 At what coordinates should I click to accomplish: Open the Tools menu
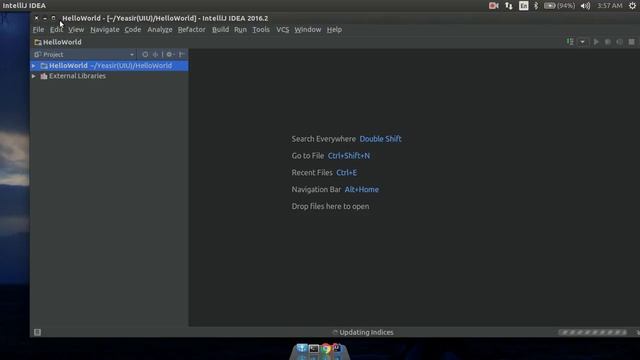pos(261,29)
